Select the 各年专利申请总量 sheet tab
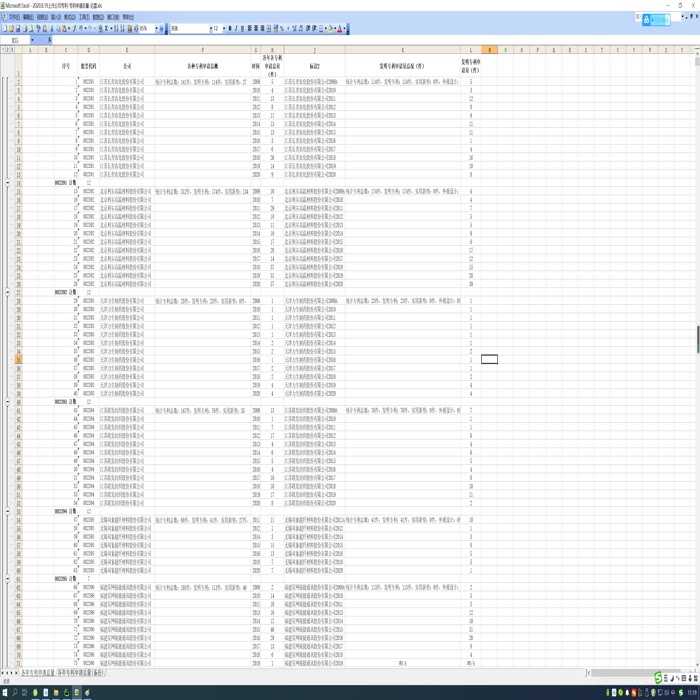The image size is (700, 700). point(38,673)
